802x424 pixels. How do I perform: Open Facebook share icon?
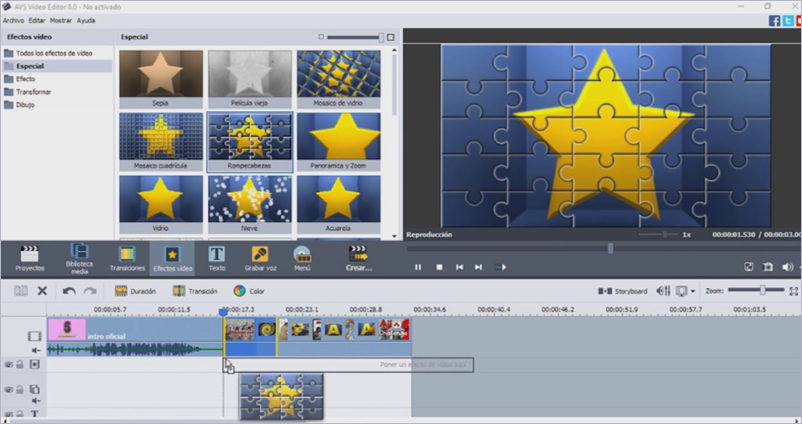click(774, 20)
